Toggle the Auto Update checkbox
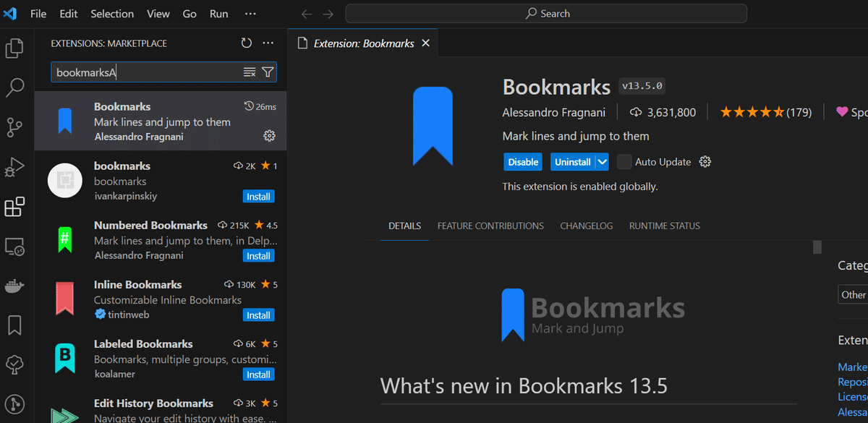 (624, 162)
